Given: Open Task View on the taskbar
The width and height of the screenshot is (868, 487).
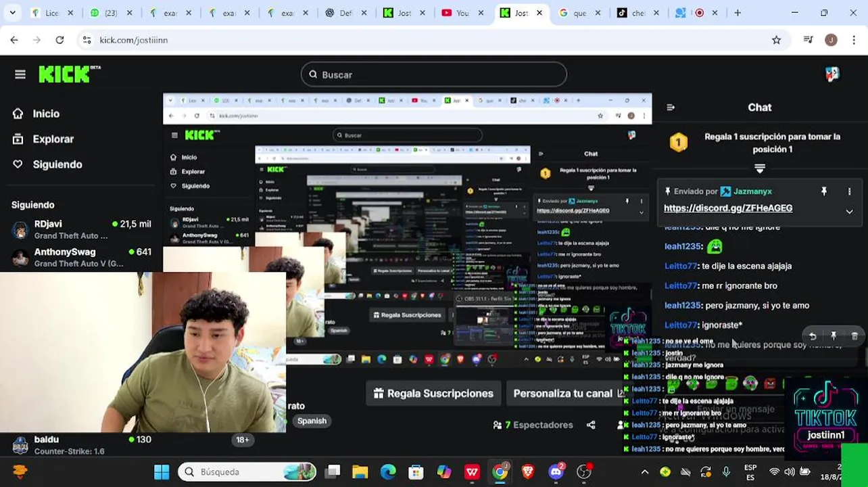Looking at the screenshot, I should (x=332, y=471).
